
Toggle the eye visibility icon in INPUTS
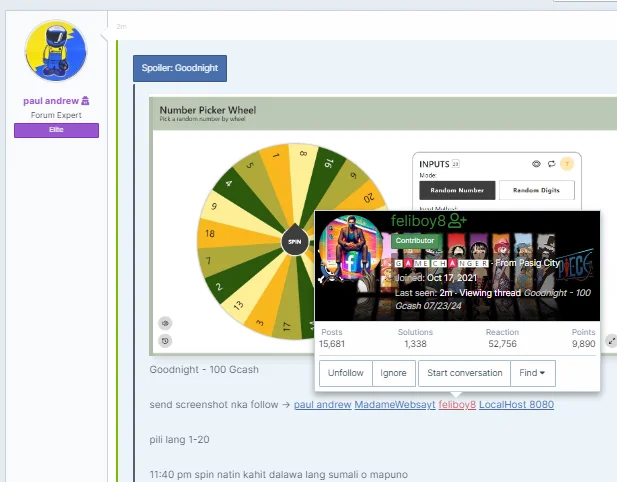[536, 164]
